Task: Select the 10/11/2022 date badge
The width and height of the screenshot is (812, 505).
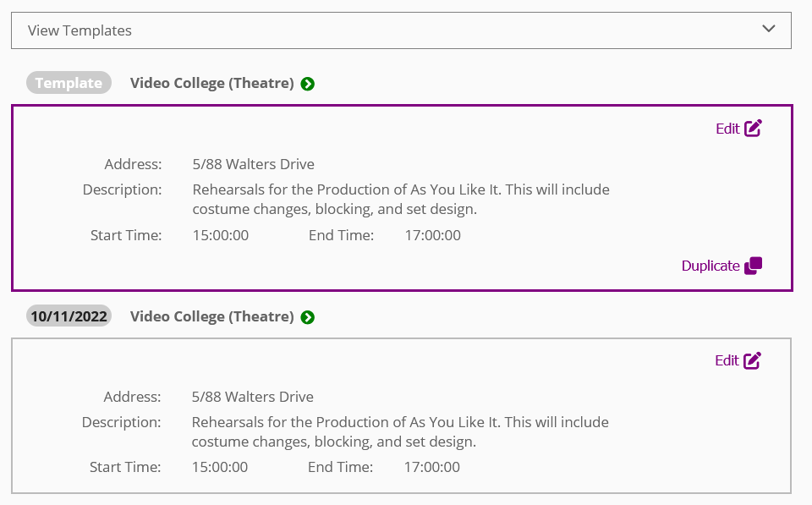Action: (x=69, y=316)
